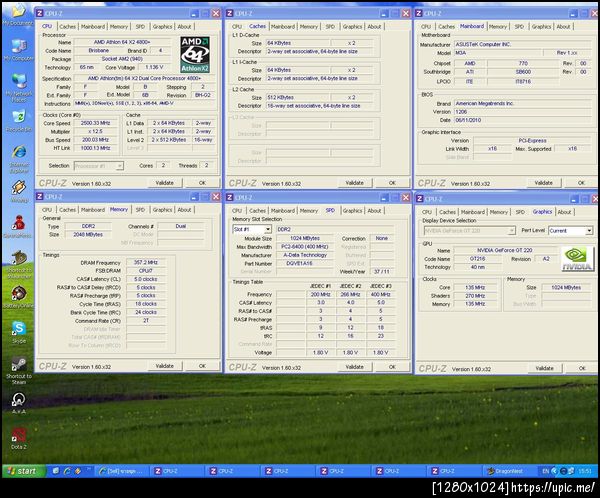Click the Start button

(23, 471)
